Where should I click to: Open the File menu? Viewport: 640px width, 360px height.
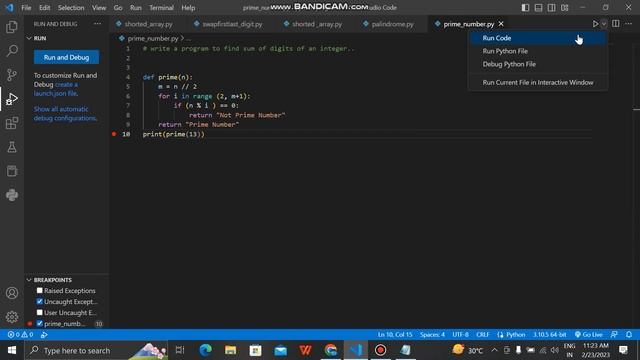pyautogui.click(x=26, y=8)
